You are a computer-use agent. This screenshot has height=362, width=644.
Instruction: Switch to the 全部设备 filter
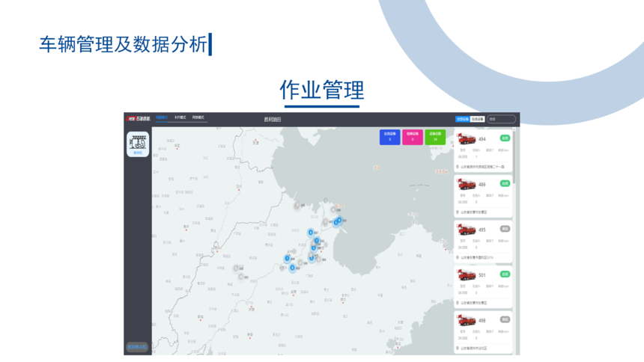(462, 119)
